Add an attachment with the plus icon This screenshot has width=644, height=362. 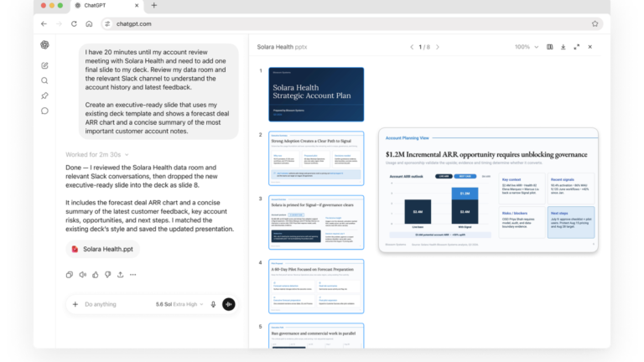[x=75, y=304]
